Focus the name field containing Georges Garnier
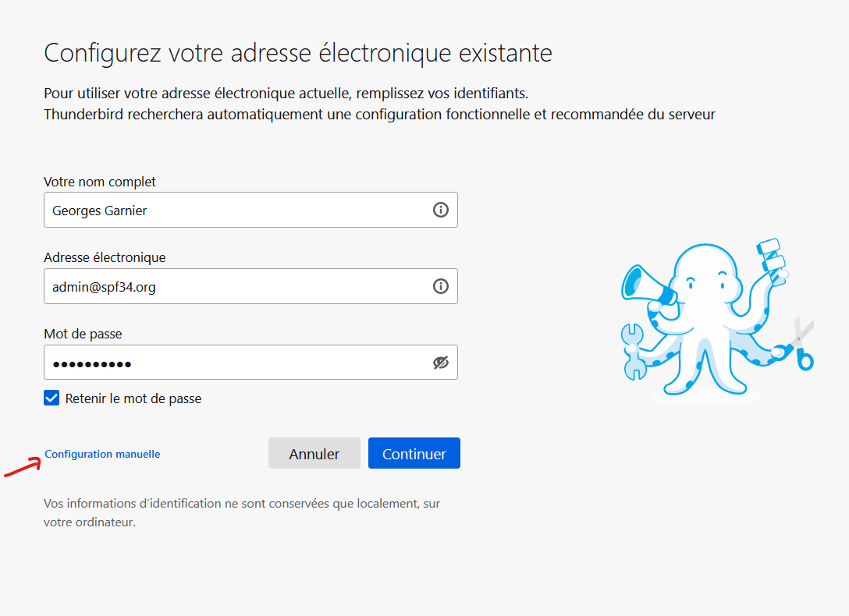Viewport: 849px width, 616px height. [x=234, y=210]
